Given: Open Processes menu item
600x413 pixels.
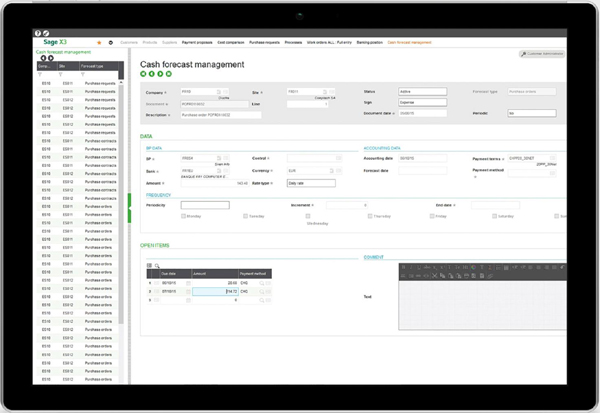Looking at the screenshot, I should [x=293, y=42].
